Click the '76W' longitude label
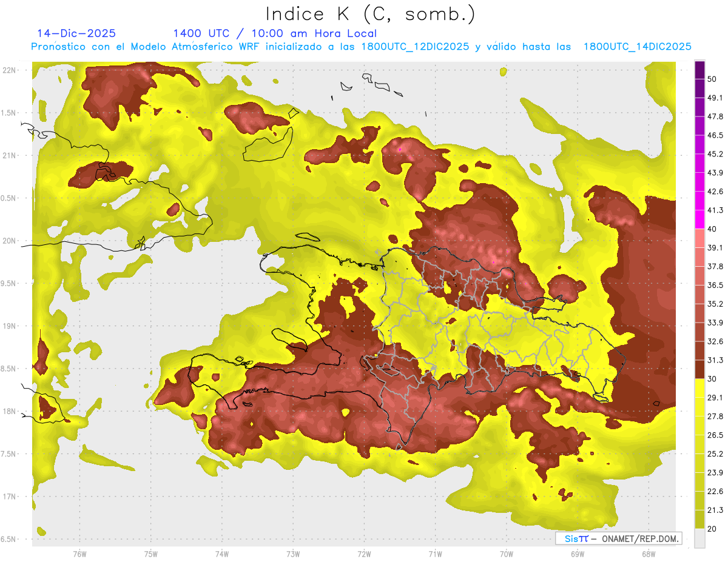This screenshot has height=562, width=728. coord(79,554)
